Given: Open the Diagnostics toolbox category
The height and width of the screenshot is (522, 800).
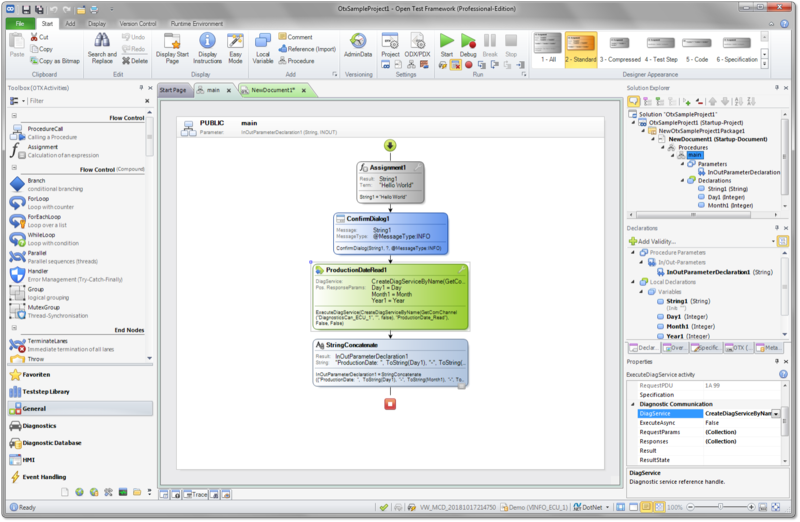Looking at the screenshot, I should pyautogui.click(x=80, y=426).
